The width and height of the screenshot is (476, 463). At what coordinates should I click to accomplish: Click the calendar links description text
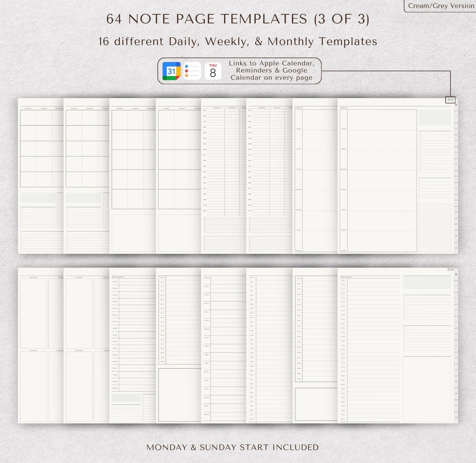tap(271, 71)
